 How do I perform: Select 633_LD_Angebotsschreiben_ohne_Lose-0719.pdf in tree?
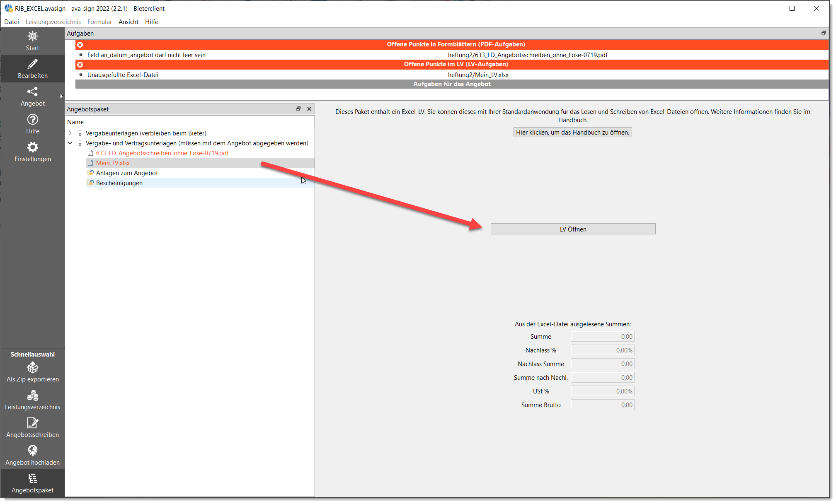[162, 153]
